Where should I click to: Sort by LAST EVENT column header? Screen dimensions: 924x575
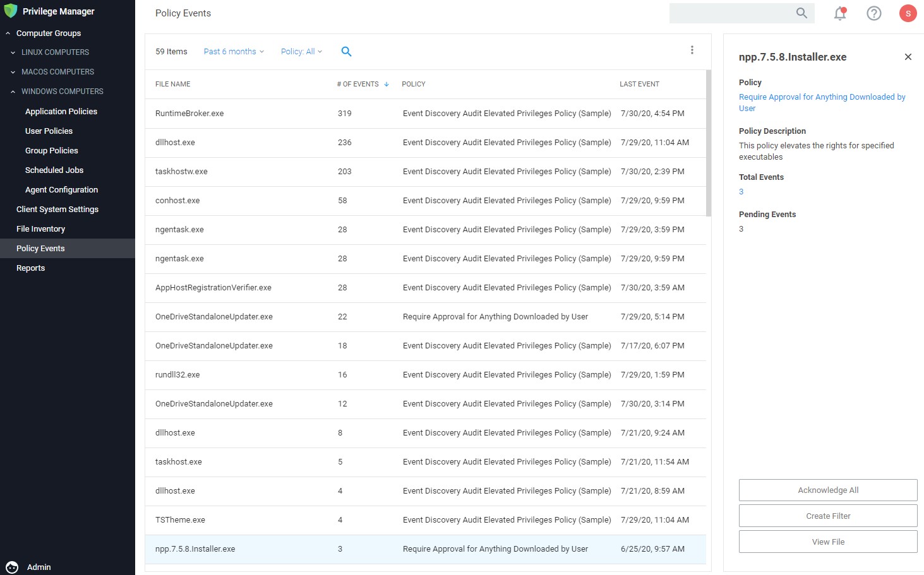[x=639, y=84]
